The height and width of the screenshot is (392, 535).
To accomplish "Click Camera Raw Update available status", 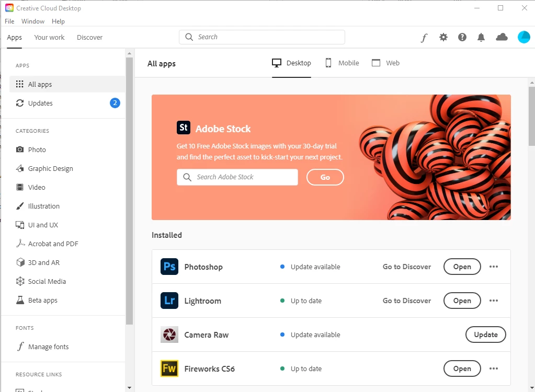I will coord(310,335).
